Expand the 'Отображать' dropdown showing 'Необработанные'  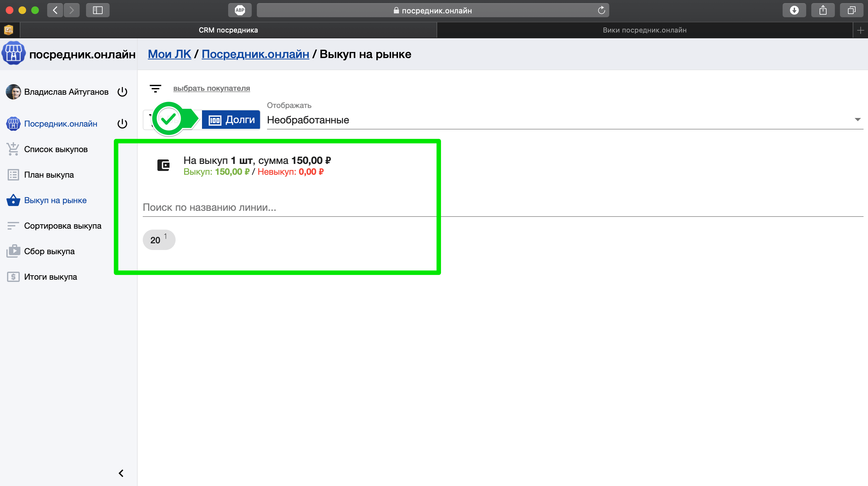point(564,120)
